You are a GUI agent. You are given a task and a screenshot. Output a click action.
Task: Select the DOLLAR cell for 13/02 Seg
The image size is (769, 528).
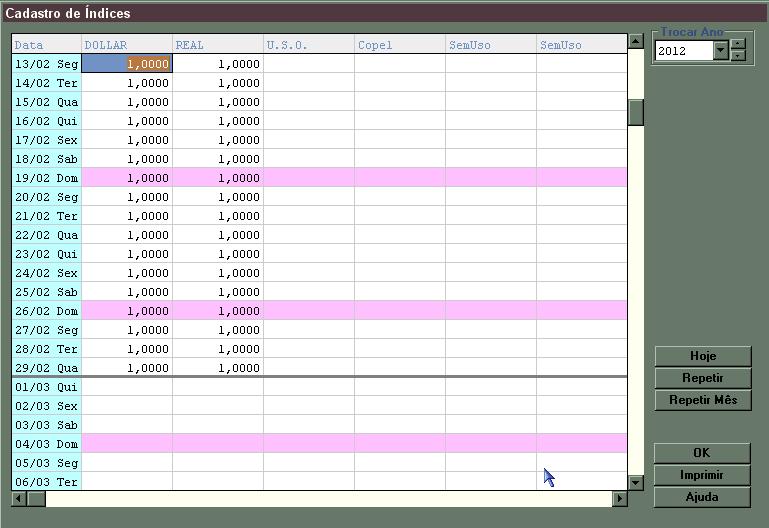click(x=127, y=64)
